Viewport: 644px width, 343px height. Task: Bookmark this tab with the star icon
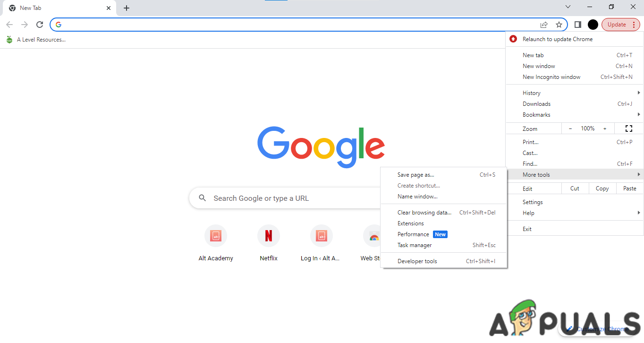click(559, 25)
